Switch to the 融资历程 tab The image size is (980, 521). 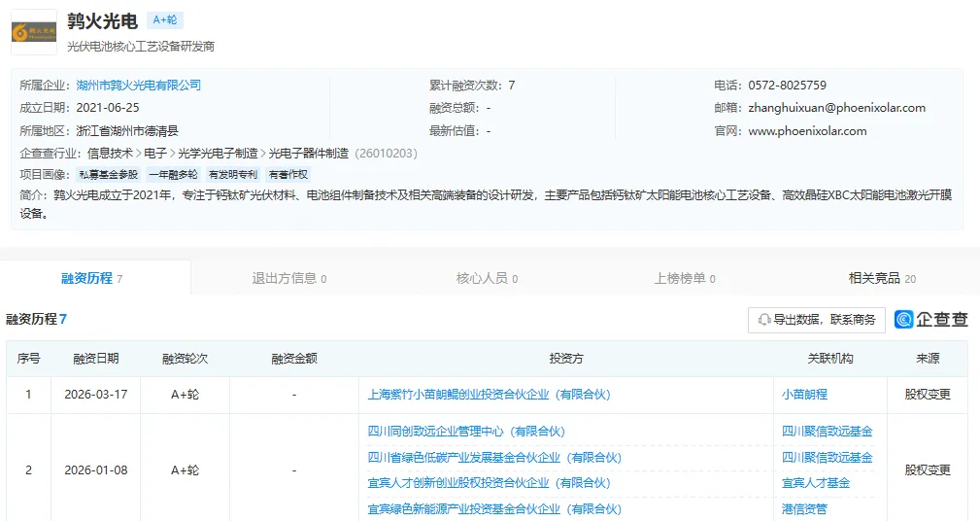(x=92, y=278)
